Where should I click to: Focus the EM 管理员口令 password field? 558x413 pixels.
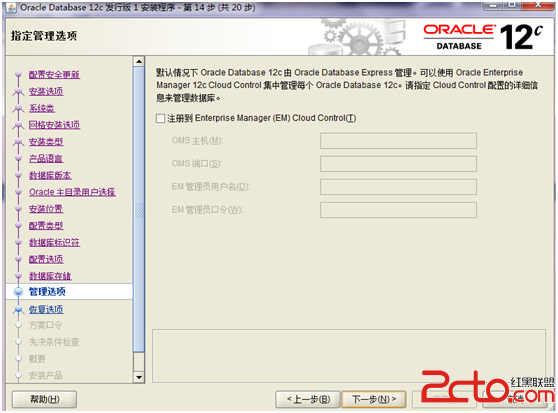coord(398,210)
